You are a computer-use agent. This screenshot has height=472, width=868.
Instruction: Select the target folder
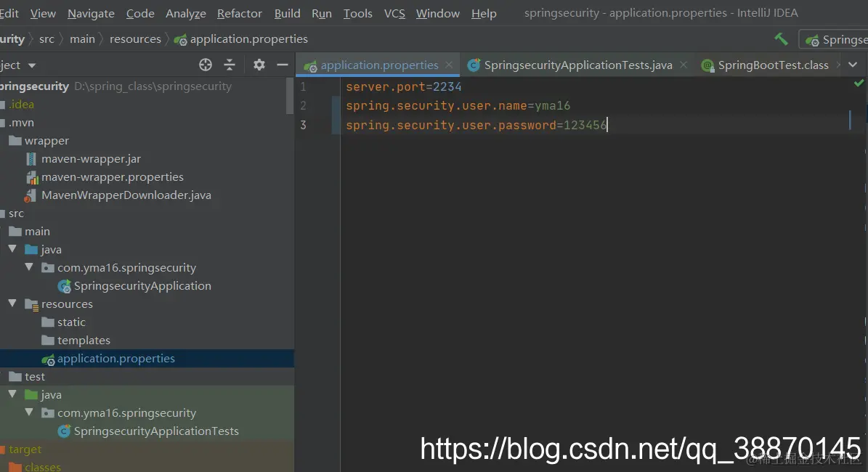pos(25,449)
